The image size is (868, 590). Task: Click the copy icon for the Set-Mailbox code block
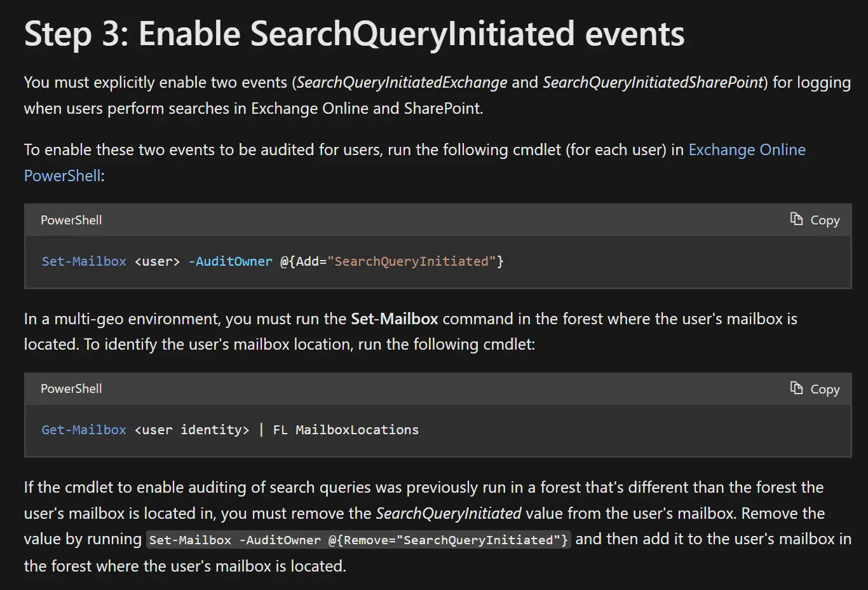[815, 220]
